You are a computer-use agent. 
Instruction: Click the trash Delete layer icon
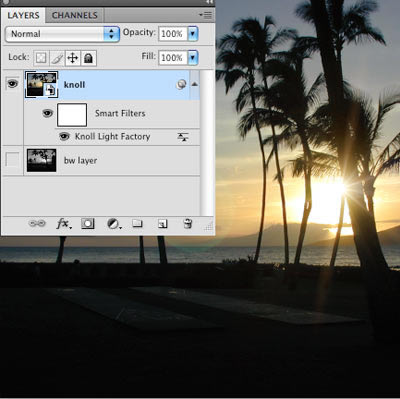click(x=188, y=223)
